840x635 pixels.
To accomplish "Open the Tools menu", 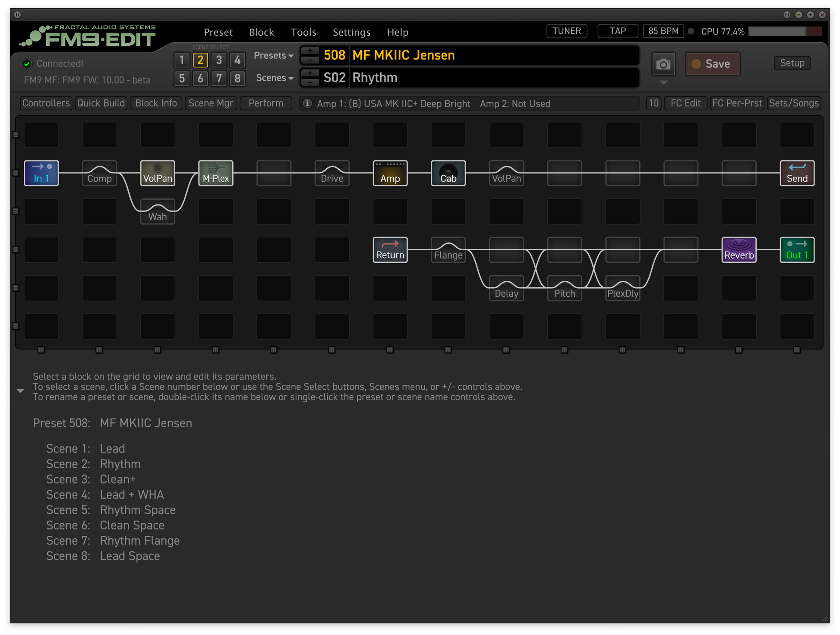I will click(x=303, y=32).
